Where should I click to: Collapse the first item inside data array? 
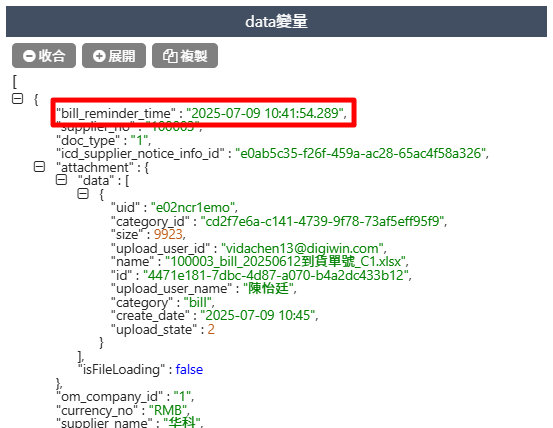click(x=83, y=194)
